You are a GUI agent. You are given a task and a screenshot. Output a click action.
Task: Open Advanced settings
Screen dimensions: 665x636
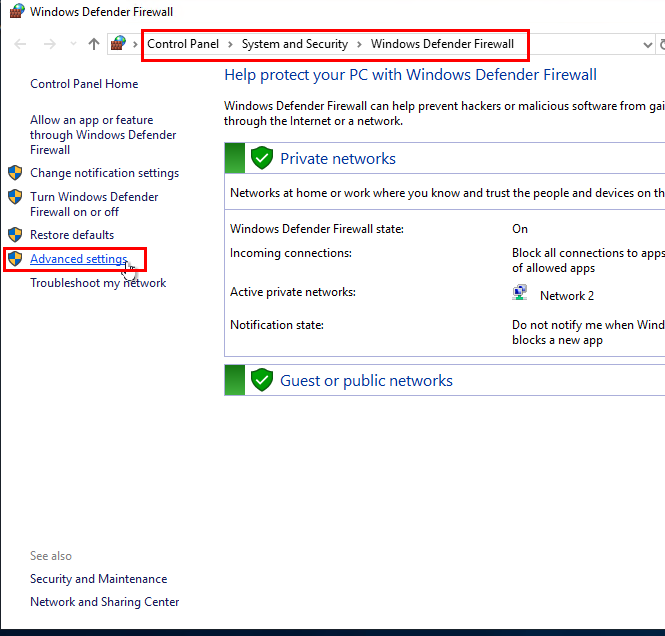[78, 259]
